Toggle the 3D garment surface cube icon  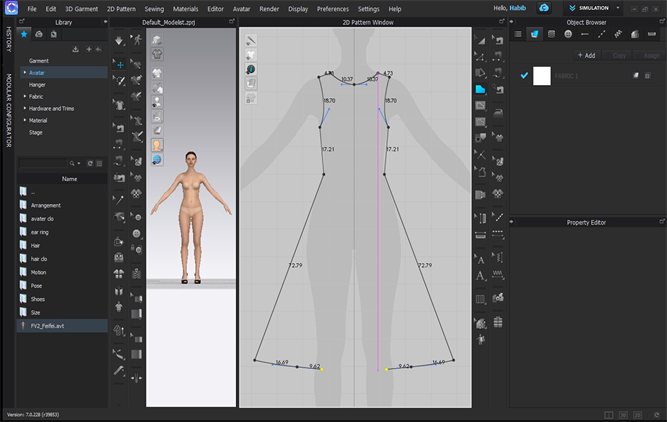tap(157, 40)
